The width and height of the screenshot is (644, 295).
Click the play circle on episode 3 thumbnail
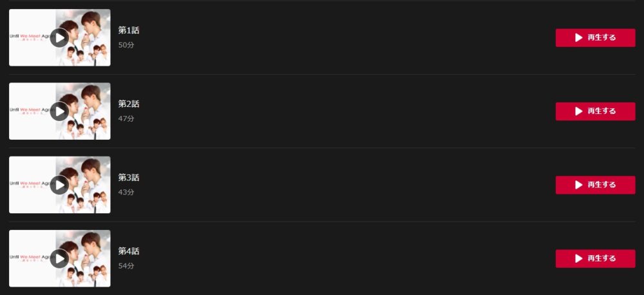(59, 186)
